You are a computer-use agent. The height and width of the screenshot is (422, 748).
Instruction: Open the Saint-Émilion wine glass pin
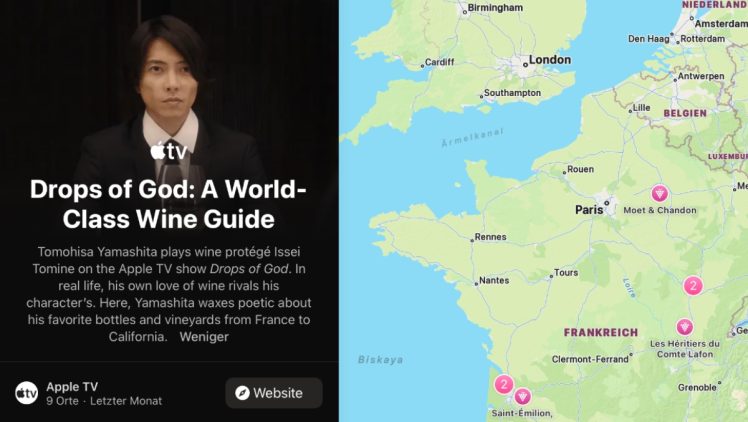point(522,396)
